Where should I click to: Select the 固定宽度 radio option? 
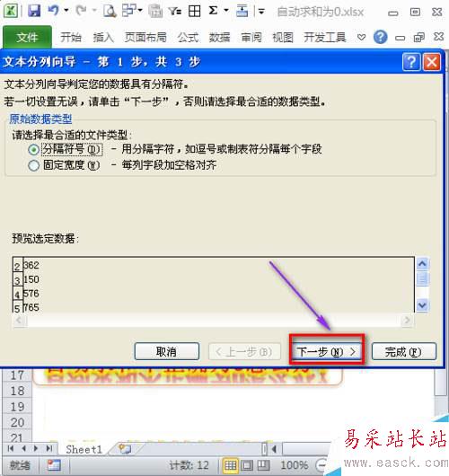pos(33,166)
